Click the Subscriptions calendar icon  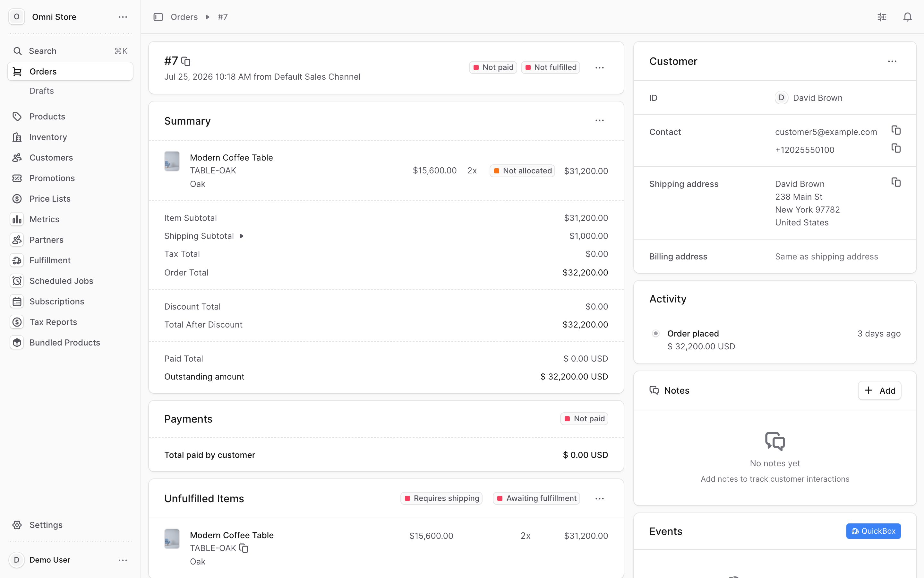coord(17,302)
